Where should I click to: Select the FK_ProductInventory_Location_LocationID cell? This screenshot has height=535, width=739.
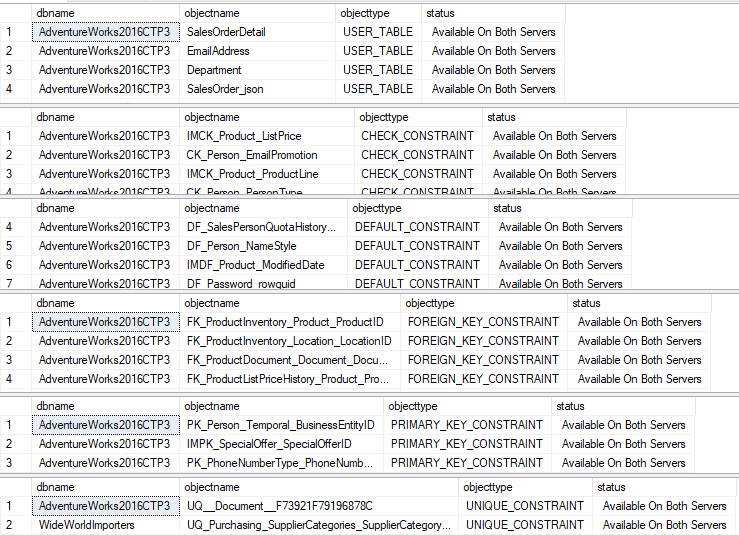[x=290, y=341]
